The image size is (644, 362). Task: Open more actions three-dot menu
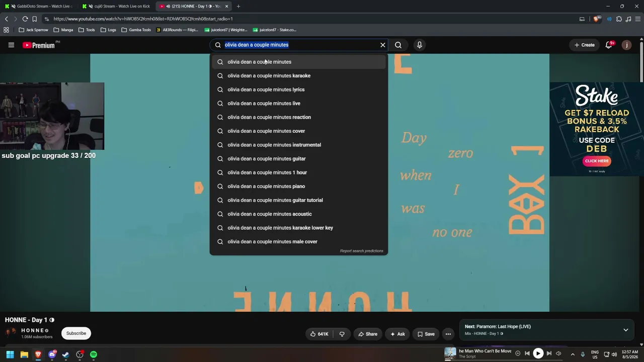pyautogui.click(x=448, y=334)
